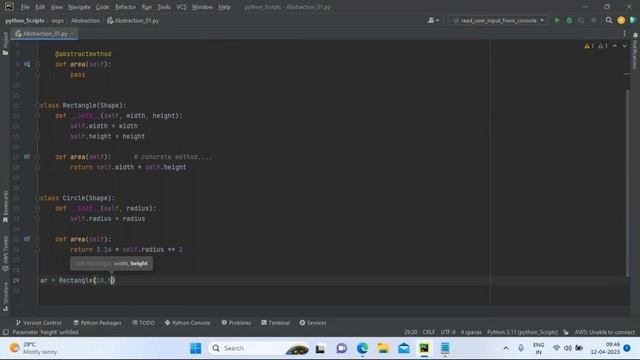This screenshot has width=640, height=360.
Task: Open the Window menu
Action: [202, 7]
